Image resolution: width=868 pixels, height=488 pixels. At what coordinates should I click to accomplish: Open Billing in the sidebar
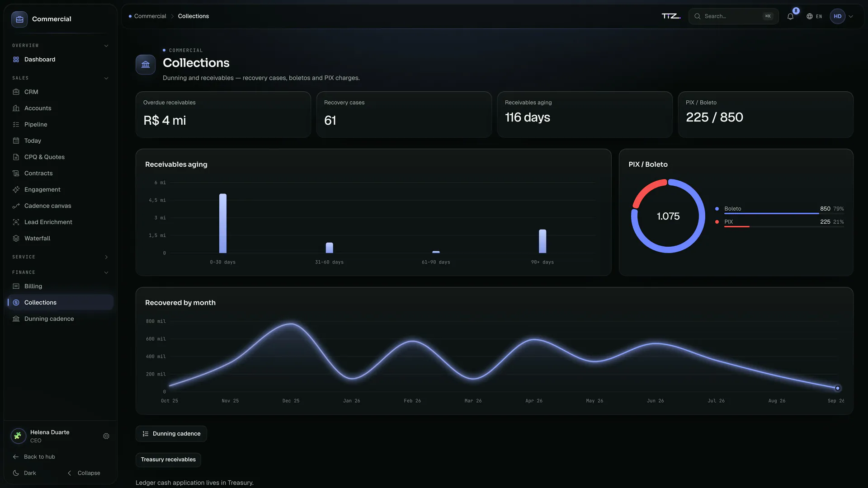pyautogui.click(x=60, y=286)
